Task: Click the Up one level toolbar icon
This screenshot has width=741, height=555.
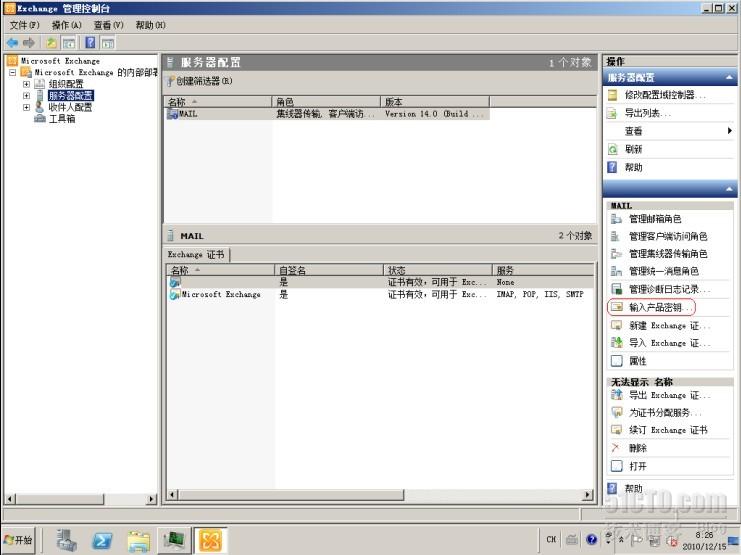Action: [x=51, y=43]
